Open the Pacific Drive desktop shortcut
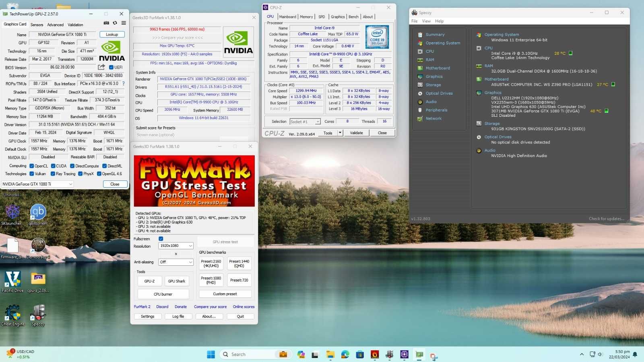 pyautogui.click(x=13, y=281)
